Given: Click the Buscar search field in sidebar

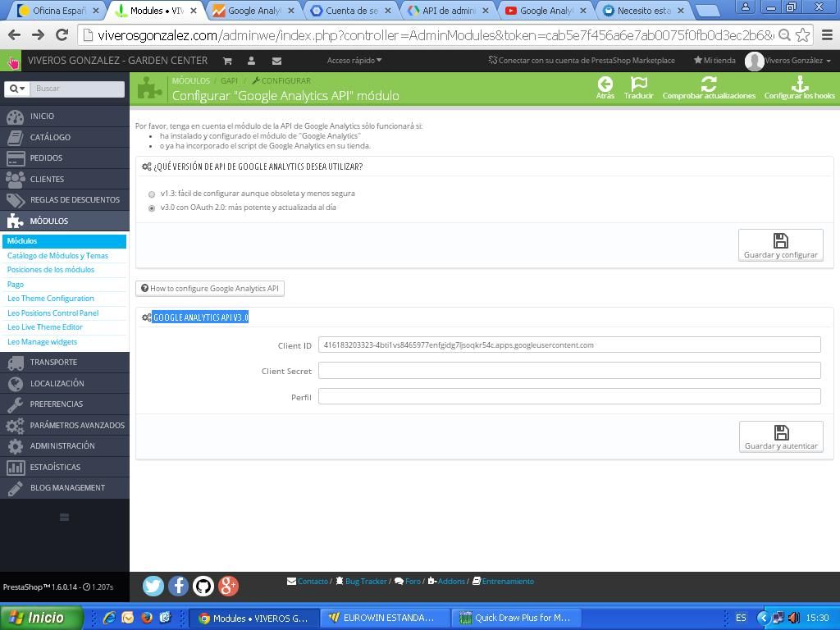Looking at the screenshot, I should point(77,89).
